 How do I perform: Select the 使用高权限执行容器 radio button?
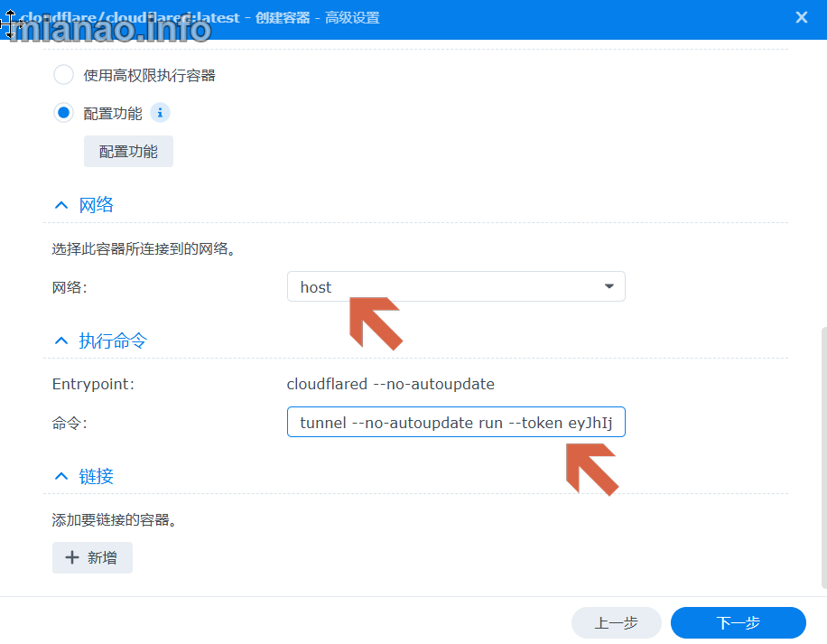[64, 75]
